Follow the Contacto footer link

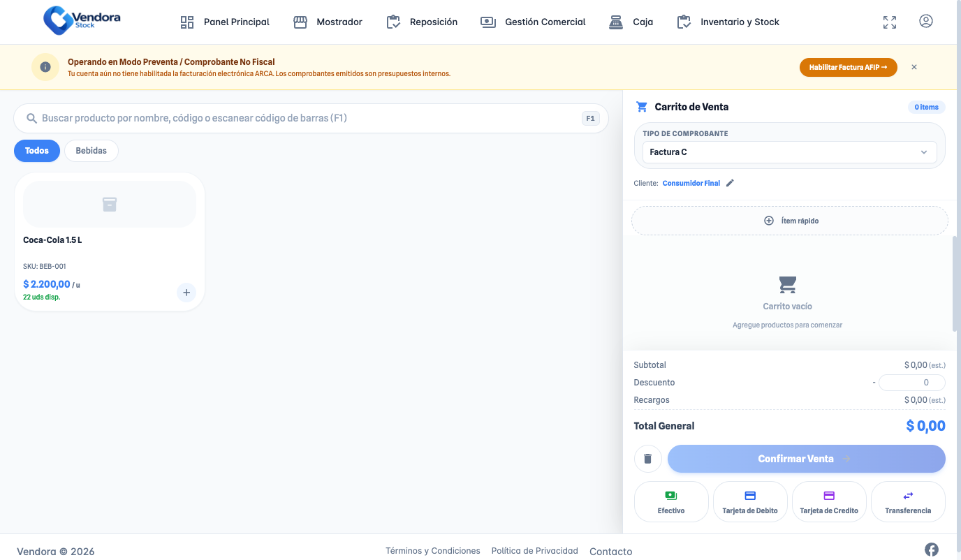pyautogui.click(x=611, y=552)
